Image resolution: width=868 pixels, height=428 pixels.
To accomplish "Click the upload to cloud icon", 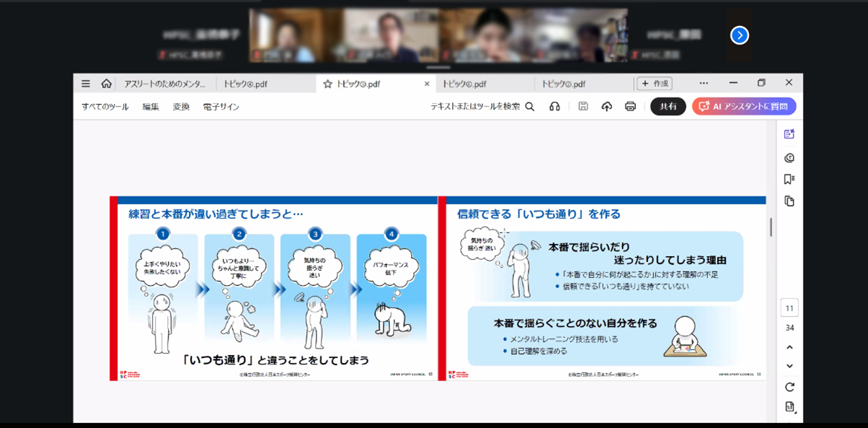I will click(x=606, y=107).
